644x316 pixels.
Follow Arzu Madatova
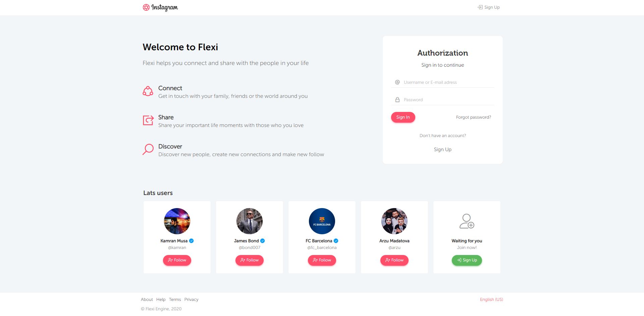click(x=394, y=260)
